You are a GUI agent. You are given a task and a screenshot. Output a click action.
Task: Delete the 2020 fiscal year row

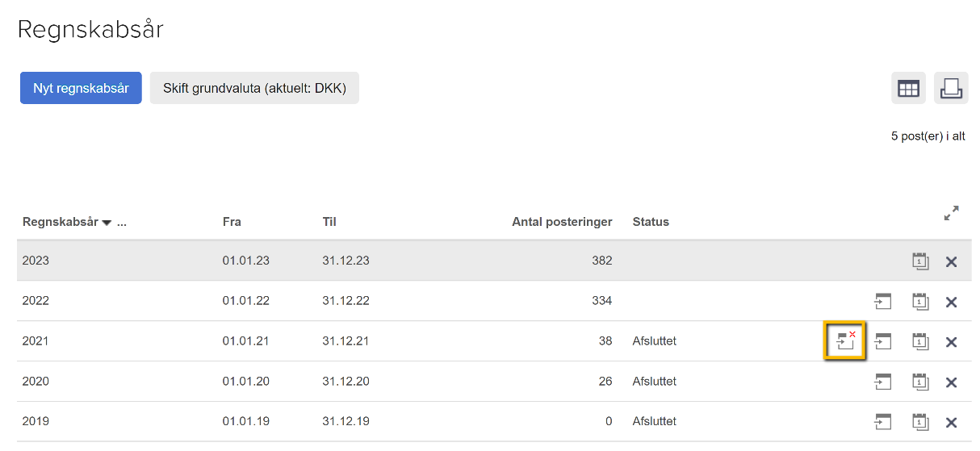point(951,382)
